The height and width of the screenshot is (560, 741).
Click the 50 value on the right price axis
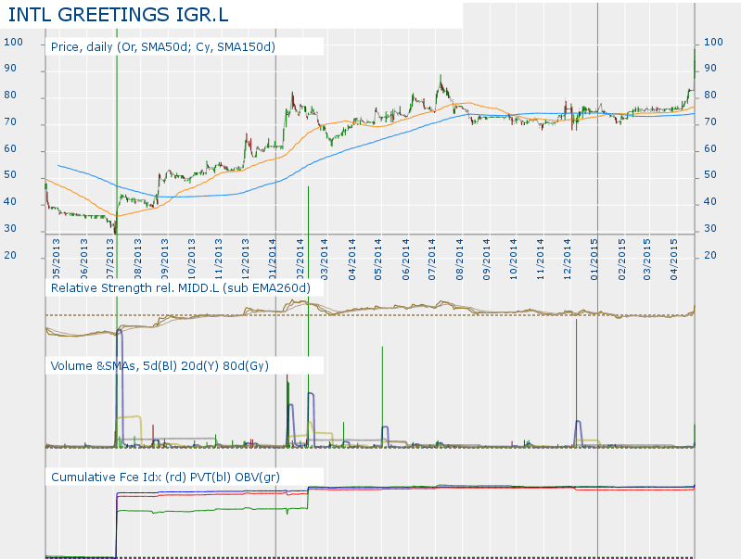[x=710, y=175]
